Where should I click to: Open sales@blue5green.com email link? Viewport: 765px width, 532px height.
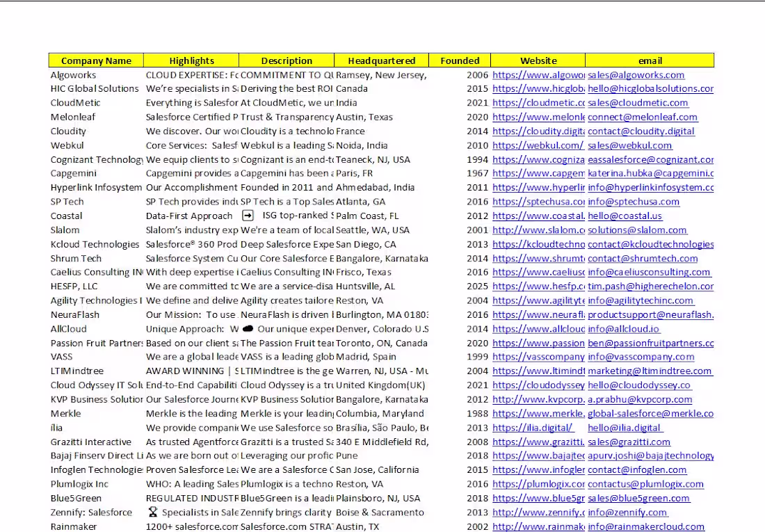[638, 499]
